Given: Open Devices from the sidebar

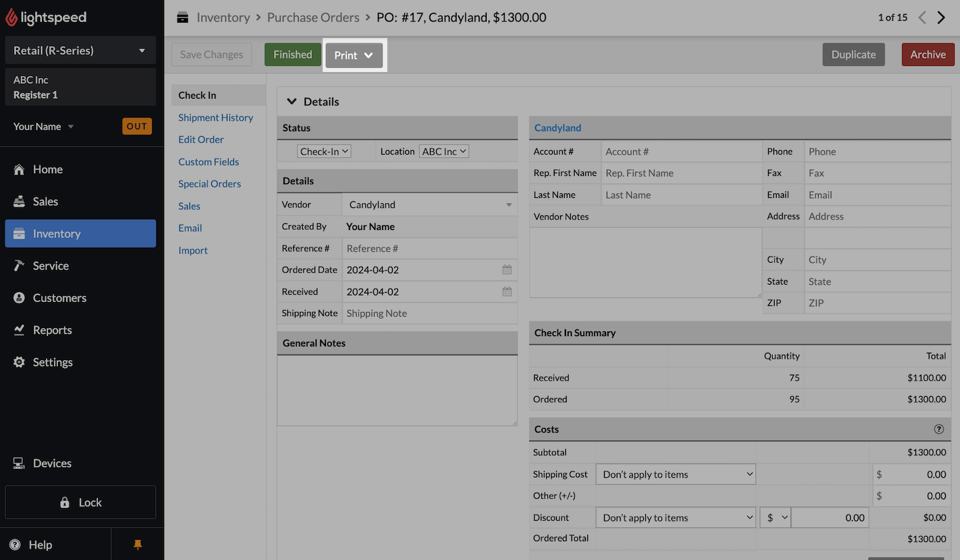Looking at the screenshot, I should tap(52, 463).
